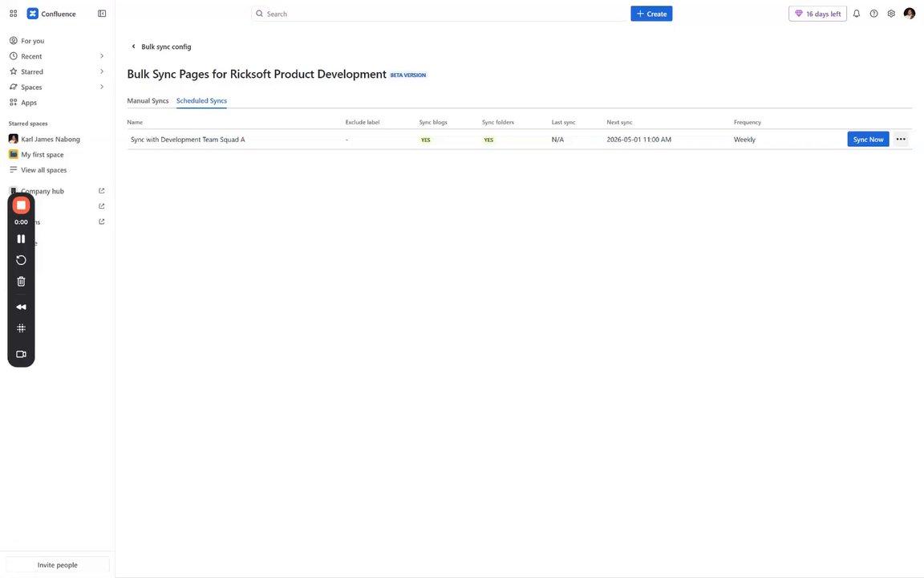Select Scheduled Syncs tab
This screenshot has width=924, height=578.
[201, 101]
